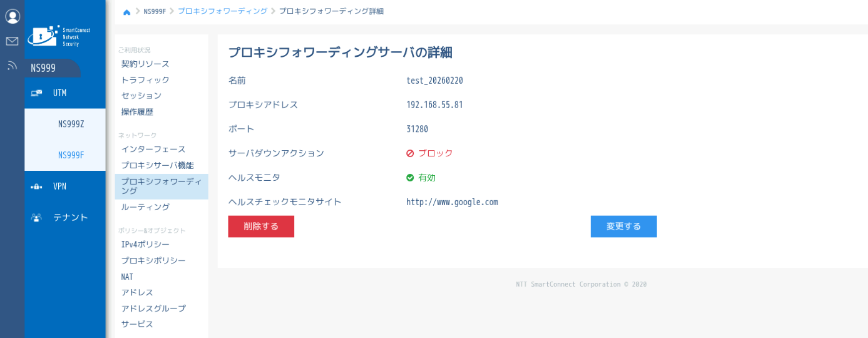Go to home via breadcrumb house icon
The height and width of the screenshot is (338, 868).
point(126,12)
